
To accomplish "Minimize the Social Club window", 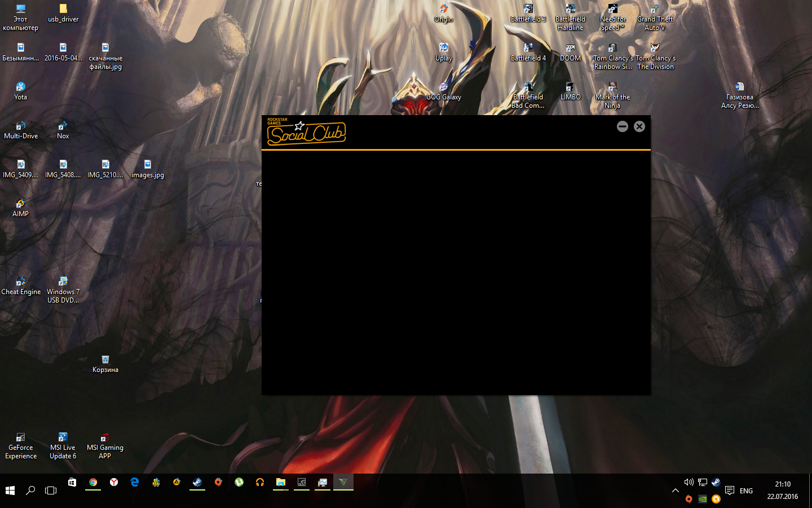I will tap(622, 126).
